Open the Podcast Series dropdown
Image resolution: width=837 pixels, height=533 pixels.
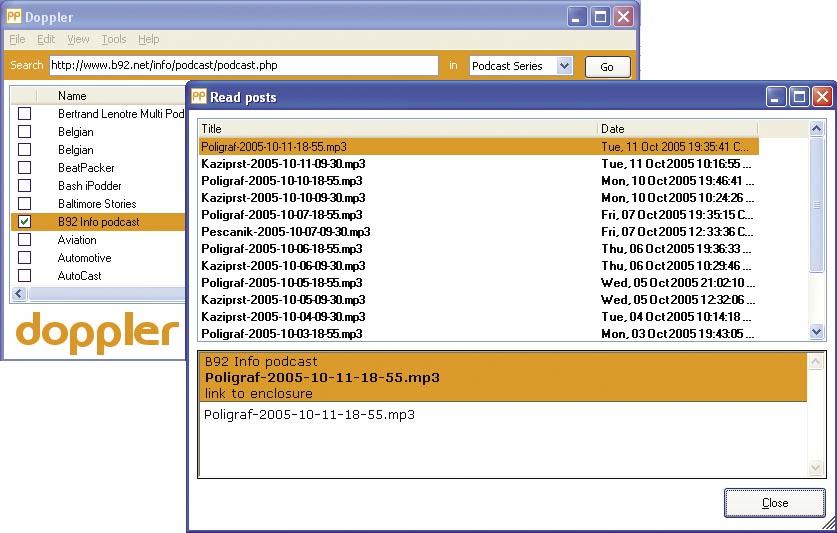pos(565,66)
